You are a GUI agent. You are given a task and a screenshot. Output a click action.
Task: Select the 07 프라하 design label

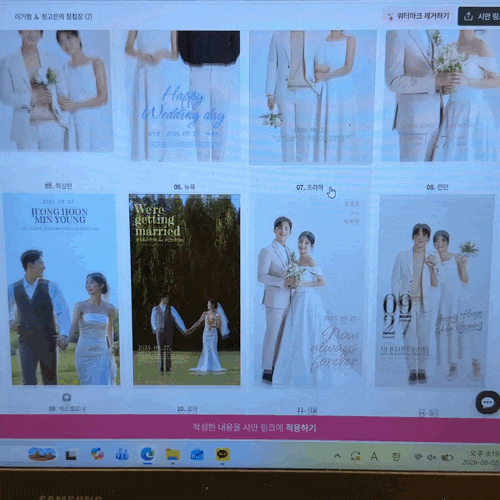(x=310, y=187)
